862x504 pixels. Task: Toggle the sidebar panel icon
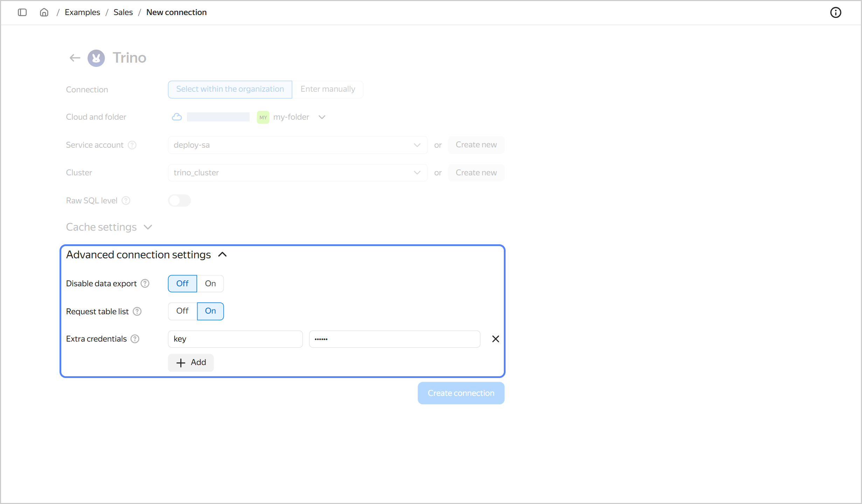tap(22, 12)
